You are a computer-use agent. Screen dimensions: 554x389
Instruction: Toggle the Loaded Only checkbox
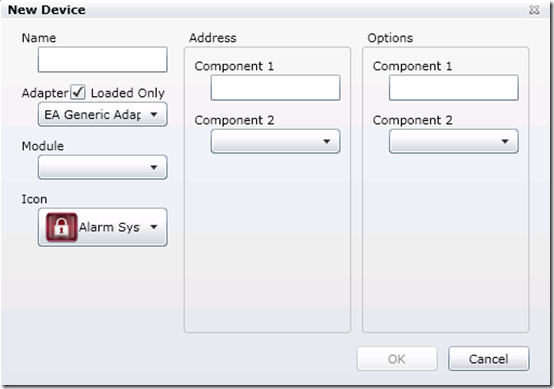click(x=78, y=92)
